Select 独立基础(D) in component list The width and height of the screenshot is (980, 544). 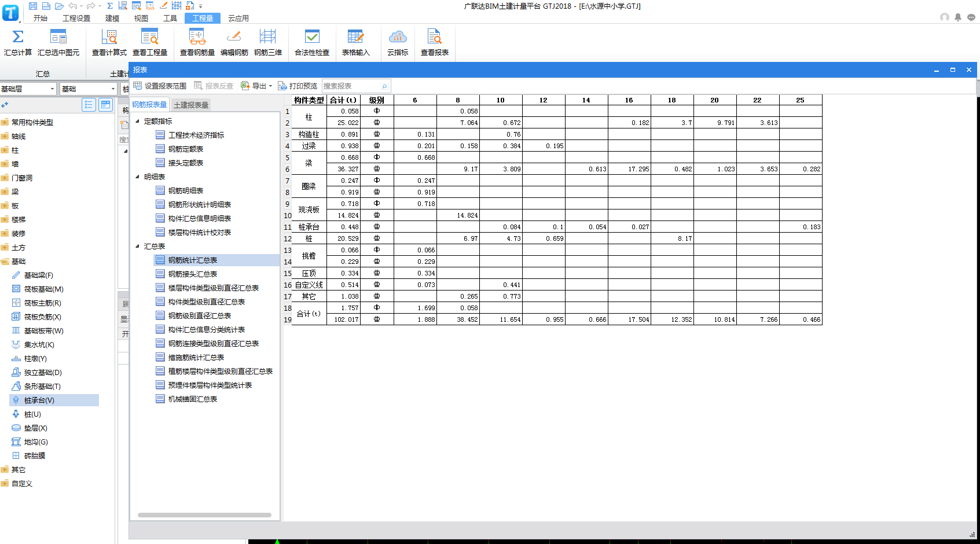coord(43,372)
